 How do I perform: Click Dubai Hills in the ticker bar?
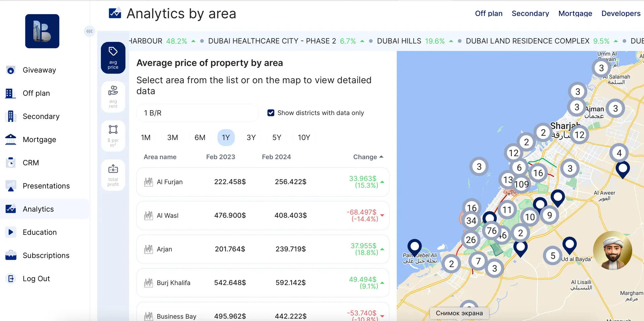click(399, 41)
